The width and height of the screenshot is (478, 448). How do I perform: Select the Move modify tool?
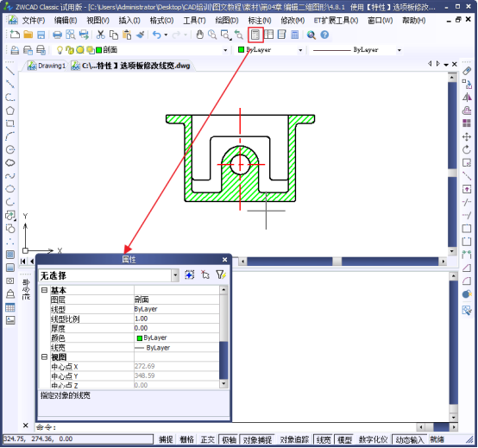point(467,136)
